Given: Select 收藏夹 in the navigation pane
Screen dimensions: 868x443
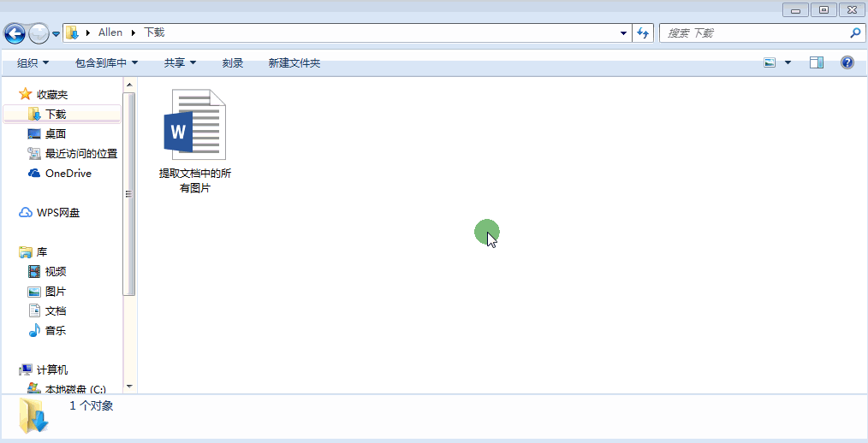Looking at the screenshot, I should point(52,95).
